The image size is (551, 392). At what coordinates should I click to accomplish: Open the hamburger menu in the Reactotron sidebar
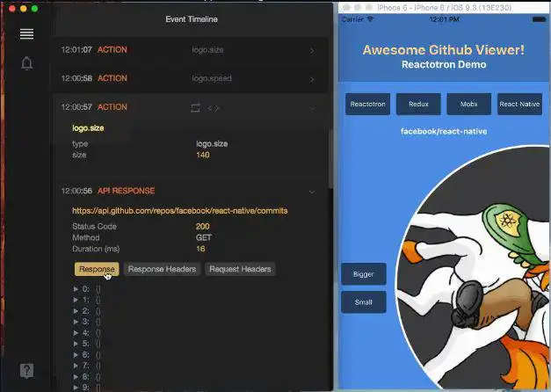26,33
